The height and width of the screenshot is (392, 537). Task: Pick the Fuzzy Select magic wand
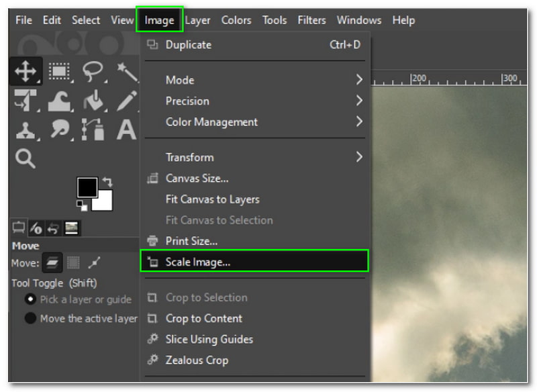[x=126, y=71]
